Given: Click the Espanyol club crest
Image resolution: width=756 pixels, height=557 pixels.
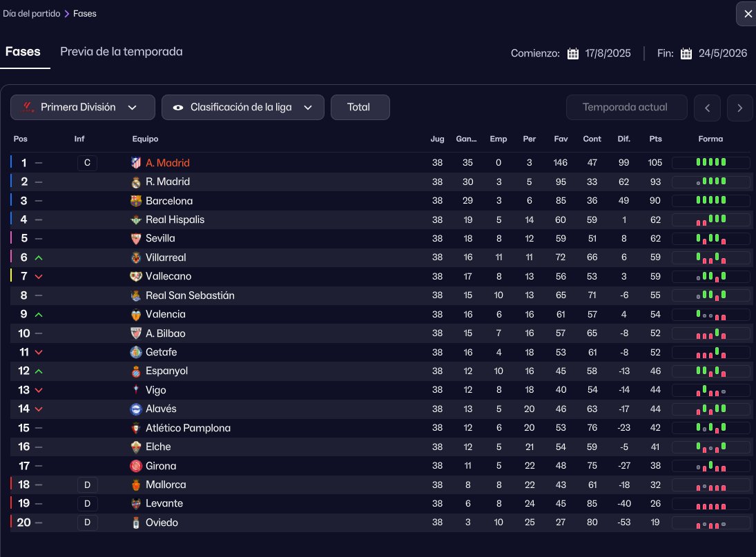Looking at the screenshot, I should 136,371.
